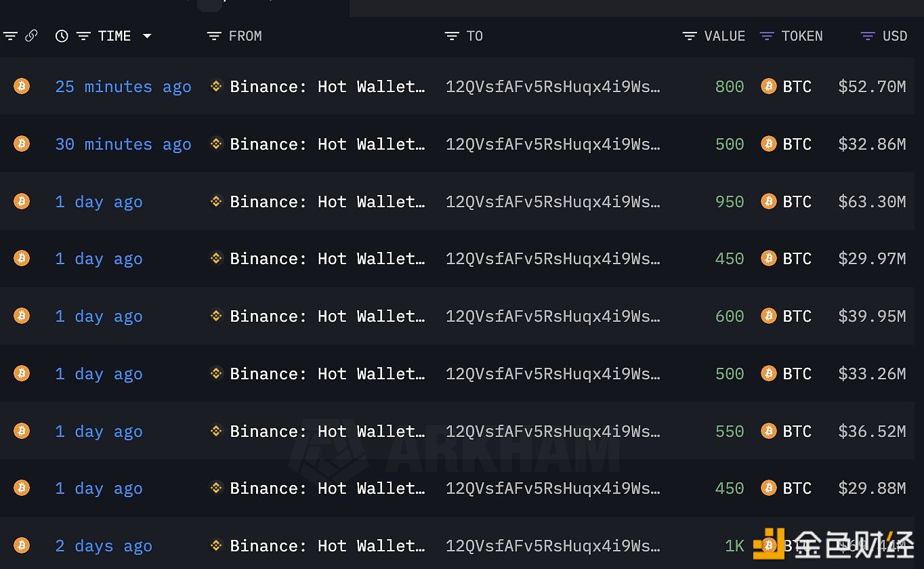924x569 pixels.
Task: Open Binance Hot Wallet in the $52.70M row
Action: pos(327,87)
